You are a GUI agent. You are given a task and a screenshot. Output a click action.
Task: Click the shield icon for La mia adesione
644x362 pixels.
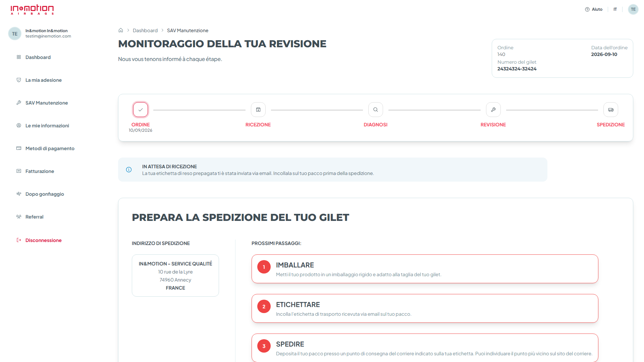pos(19,80)
